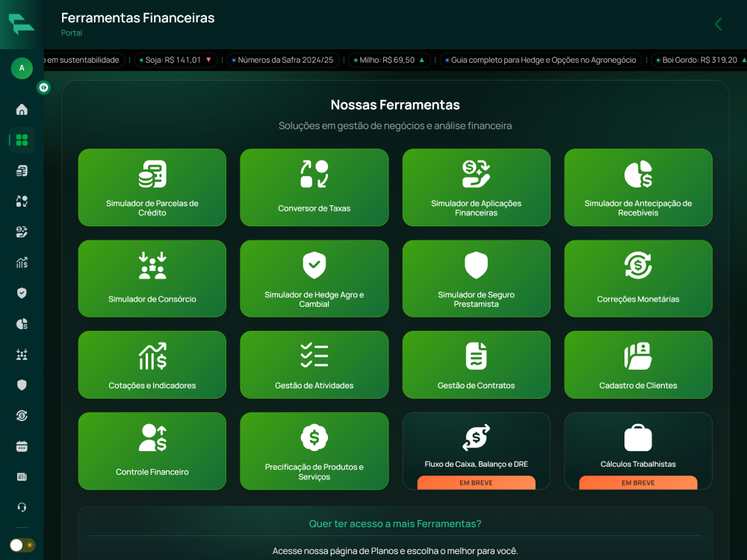
Task: Toggle the light/dark theme switch
Action: (x=22, y=545)
